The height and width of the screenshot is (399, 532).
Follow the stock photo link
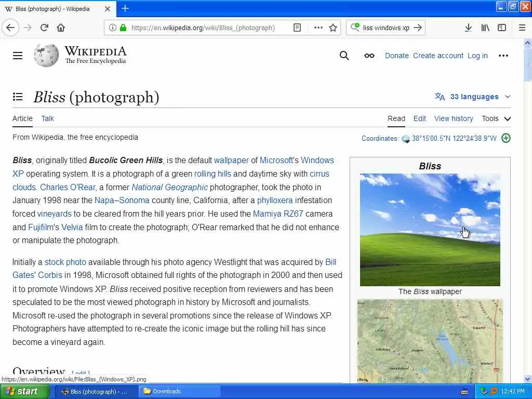(x=65, y=262)
